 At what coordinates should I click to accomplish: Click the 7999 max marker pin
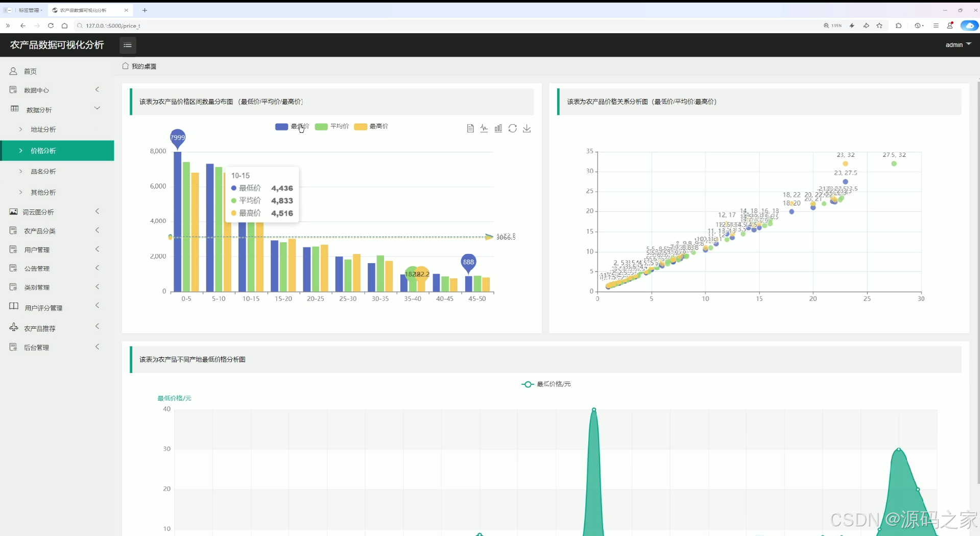(x=178, y=138)
